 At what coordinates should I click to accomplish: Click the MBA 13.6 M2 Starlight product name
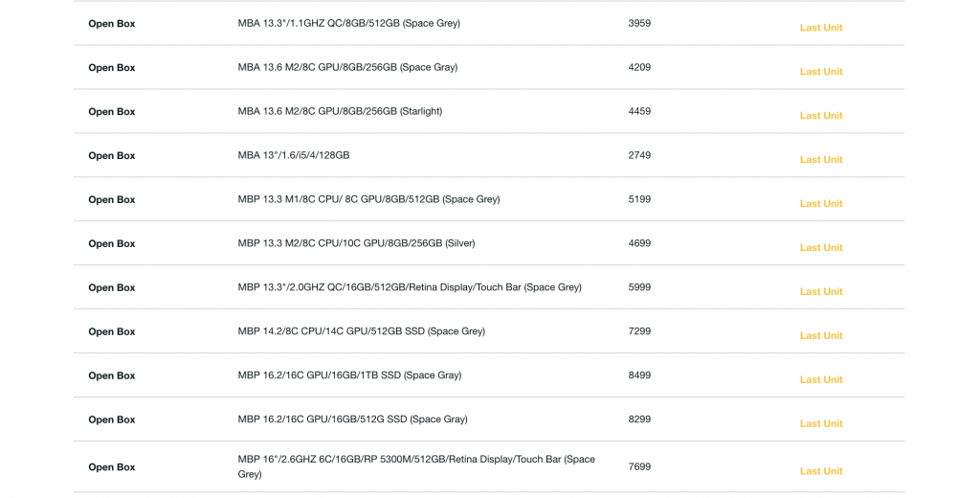pyautogui.click(x=340, y=111)
